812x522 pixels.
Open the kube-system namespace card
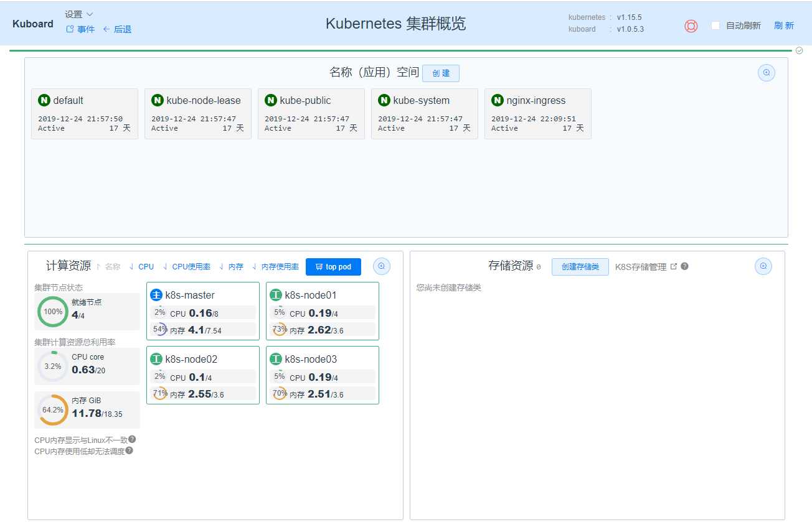click(425, 114)
